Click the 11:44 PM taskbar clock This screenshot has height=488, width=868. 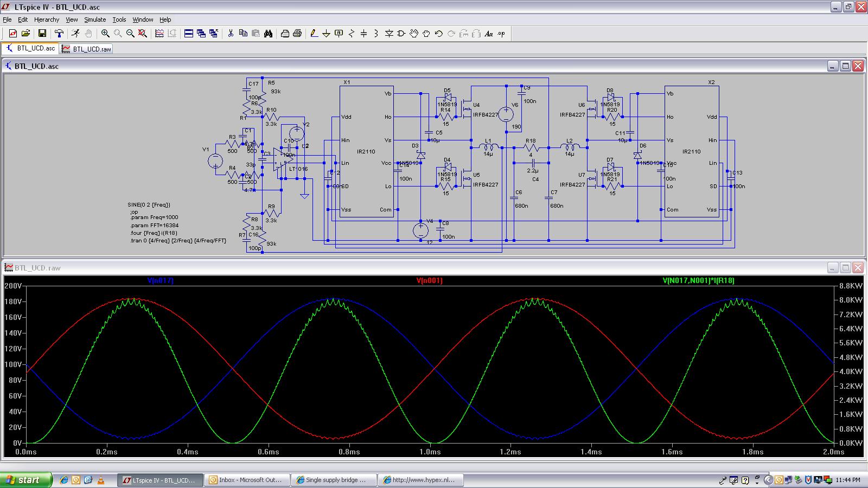848,480
